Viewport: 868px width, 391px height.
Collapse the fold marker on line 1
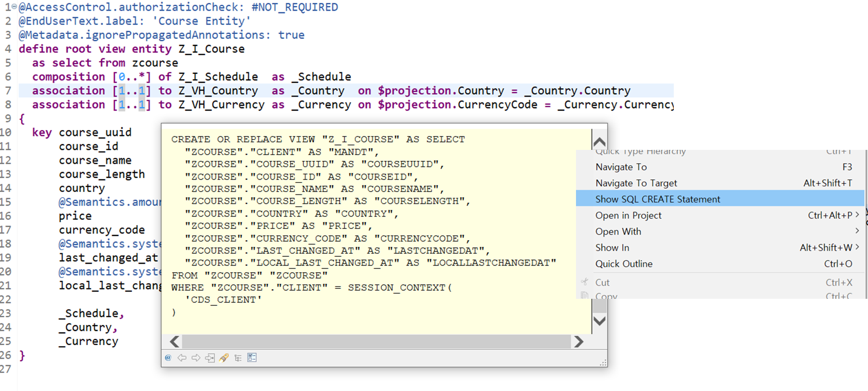tap(14, 7)
